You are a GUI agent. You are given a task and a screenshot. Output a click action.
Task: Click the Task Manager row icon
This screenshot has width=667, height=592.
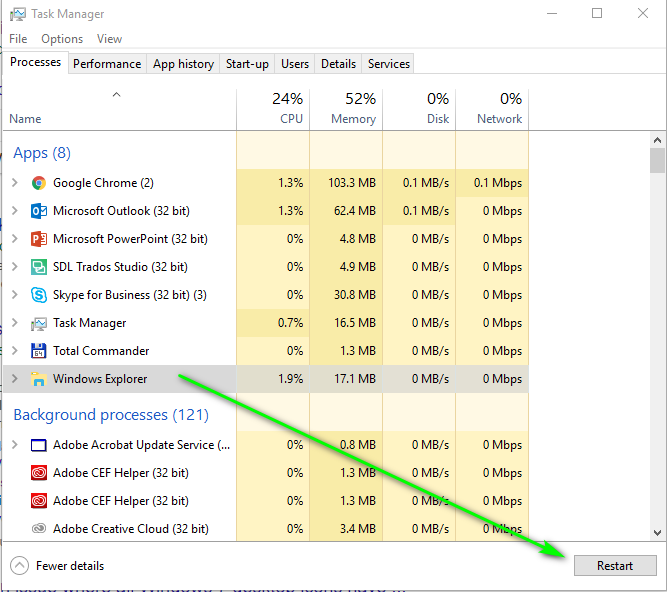(x=39, y=324)
